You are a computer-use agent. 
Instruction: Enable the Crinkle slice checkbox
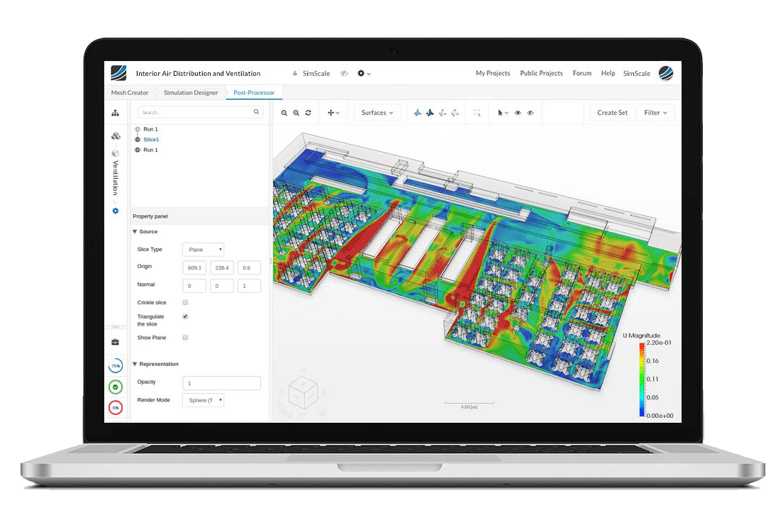click(185, 303)
